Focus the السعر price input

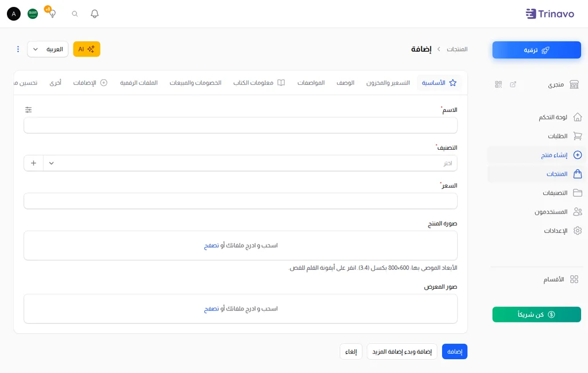241,201
